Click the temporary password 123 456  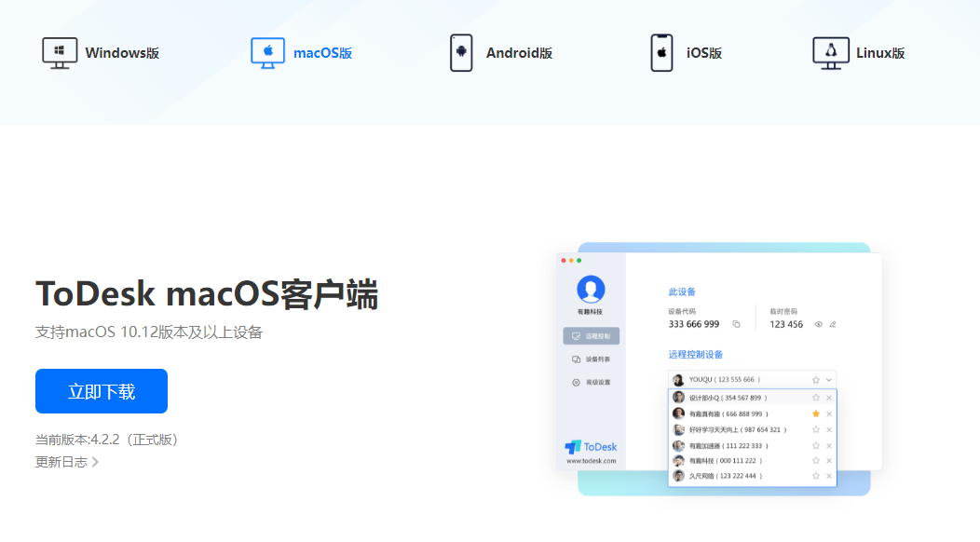click(x=786, y=324)
